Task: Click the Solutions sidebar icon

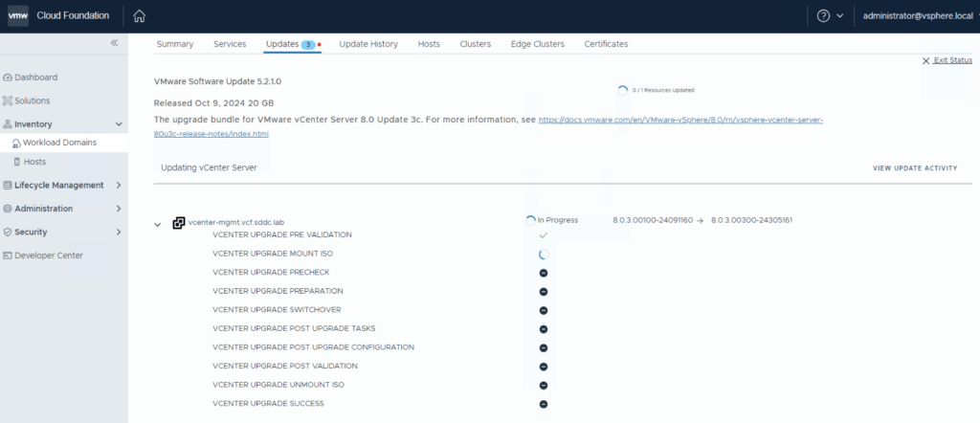Action: pyautogui.click(x=8, y=100)
